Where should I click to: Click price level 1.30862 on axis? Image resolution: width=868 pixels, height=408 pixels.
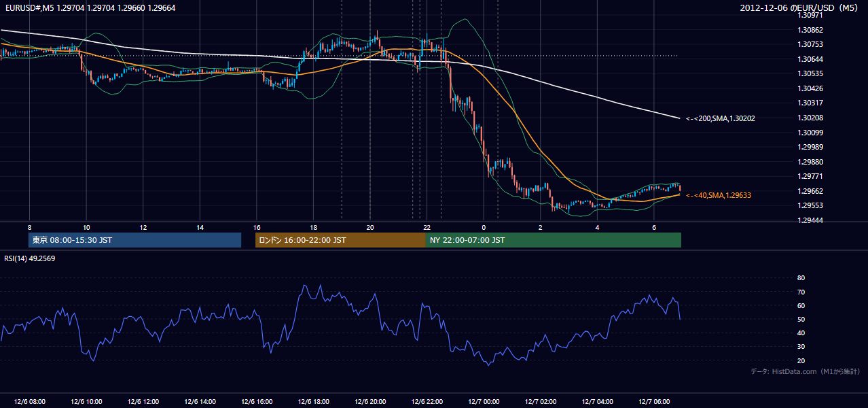pos(810,30)
